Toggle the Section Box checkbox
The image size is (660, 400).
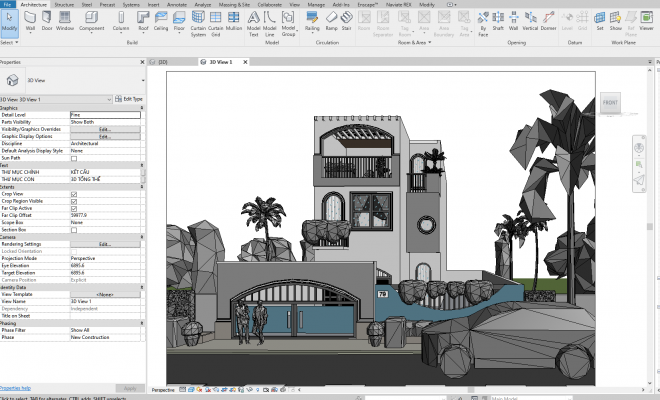(73, 229)
